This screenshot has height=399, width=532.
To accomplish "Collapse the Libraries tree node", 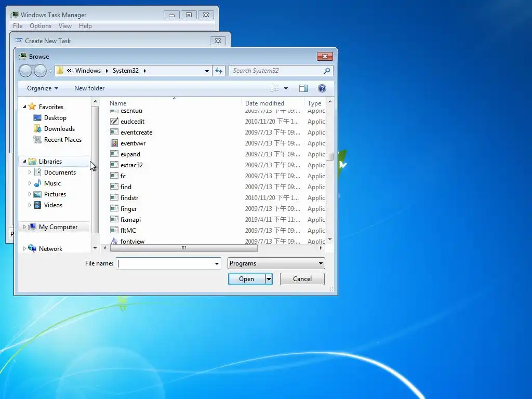I will [24, 162].
